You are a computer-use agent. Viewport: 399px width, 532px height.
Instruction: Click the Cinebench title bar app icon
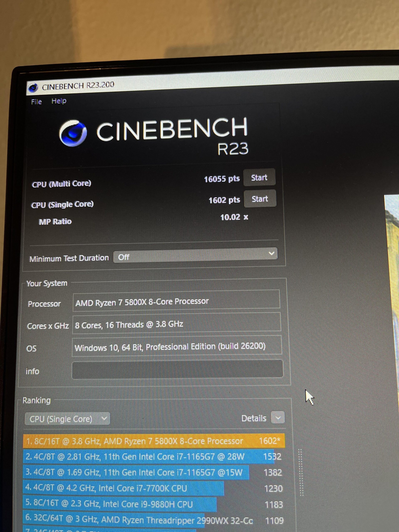click(33, 87)
